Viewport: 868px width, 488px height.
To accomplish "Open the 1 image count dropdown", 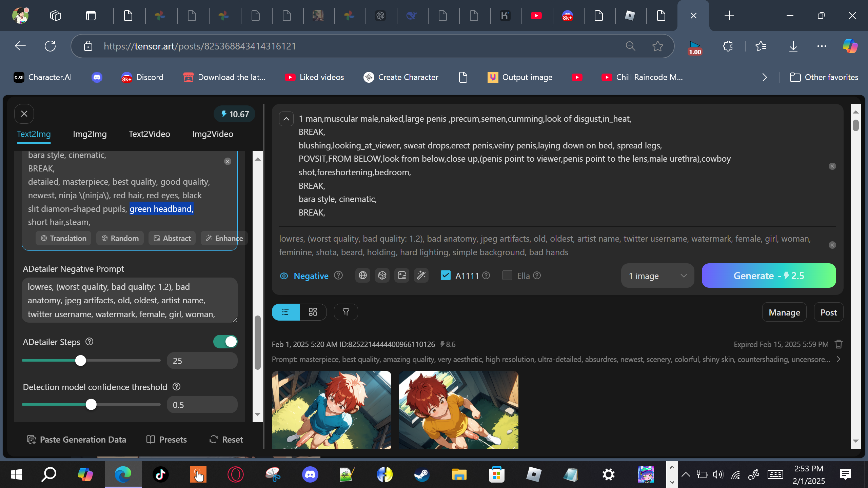I will (x=657, y=276).
